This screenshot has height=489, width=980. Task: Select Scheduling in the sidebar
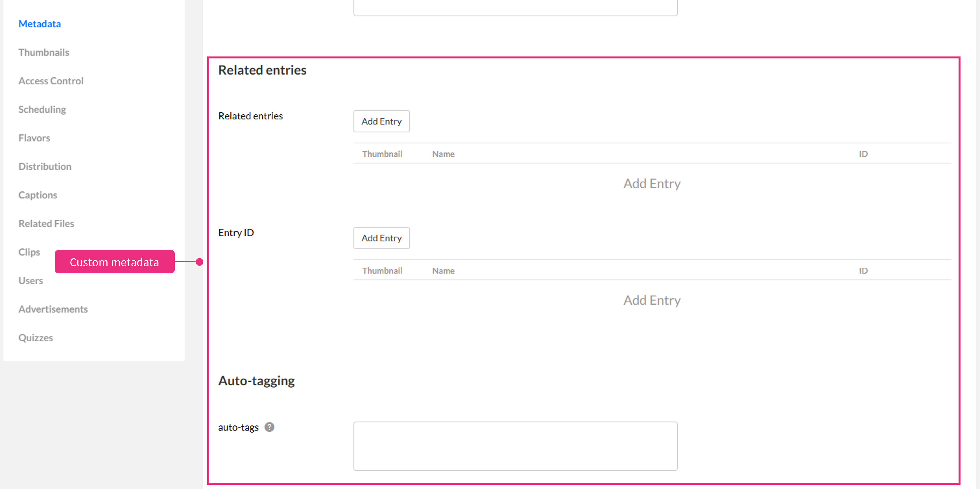[x=42, y=109]
